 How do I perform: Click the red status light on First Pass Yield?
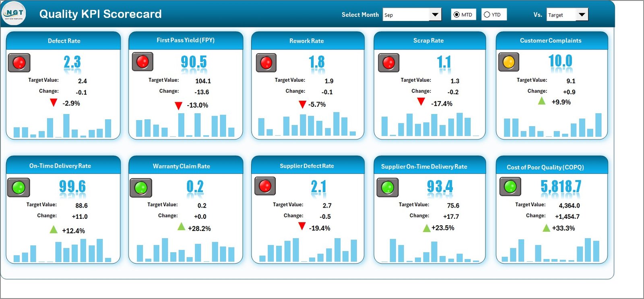142,62
